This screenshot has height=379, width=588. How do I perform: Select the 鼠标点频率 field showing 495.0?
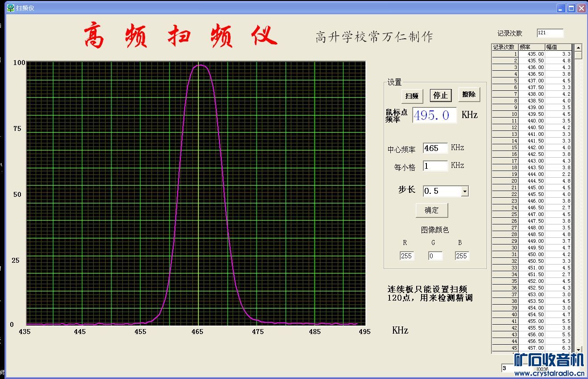point(434,115)
